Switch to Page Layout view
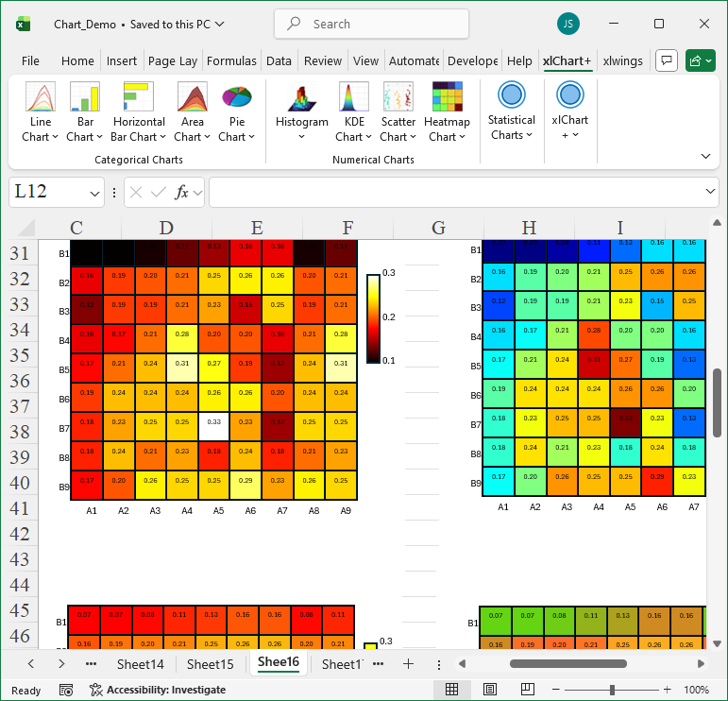The image size is (728, 701). pos(491,690)
